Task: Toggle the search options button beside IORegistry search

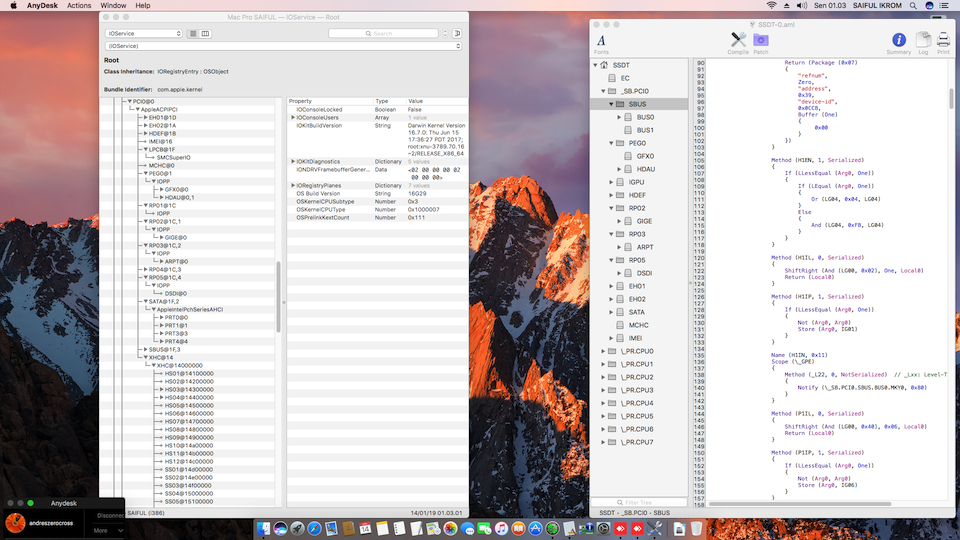Action: (457, 34)
